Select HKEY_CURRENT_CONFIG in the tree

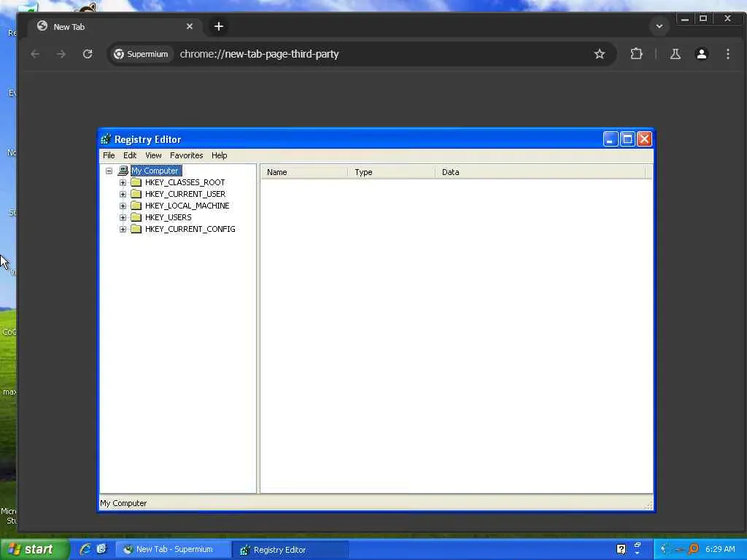(190, 229)
